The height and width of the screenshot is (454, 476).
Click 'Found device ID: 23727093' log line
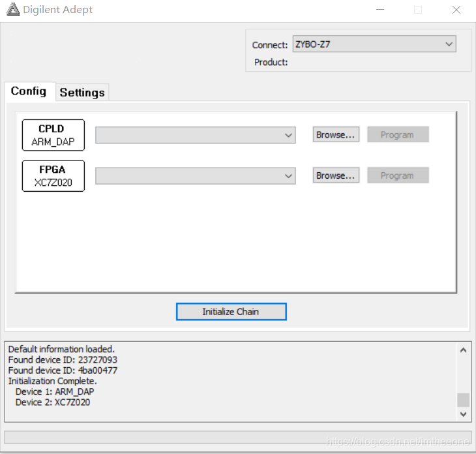coord(63,360)
